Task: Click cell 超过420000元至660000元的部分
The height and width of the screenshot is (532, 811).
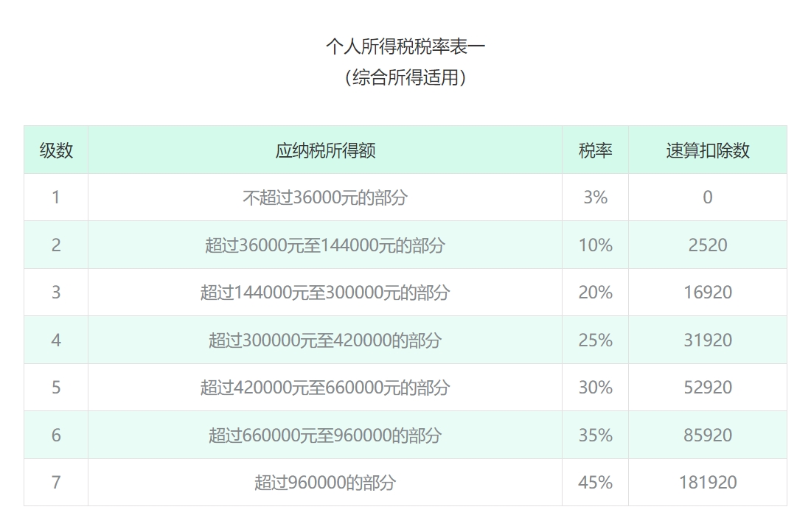Action: click(x=325, y=388)
